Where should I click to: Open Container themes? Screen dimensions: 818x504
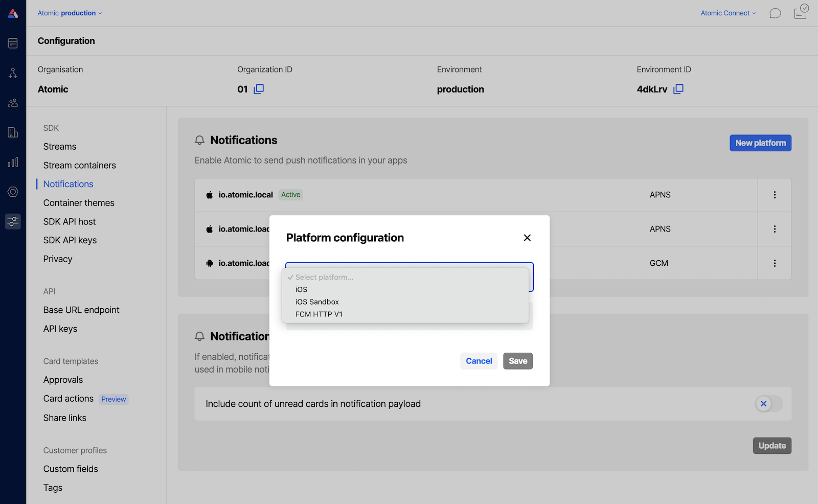(79, 203)
